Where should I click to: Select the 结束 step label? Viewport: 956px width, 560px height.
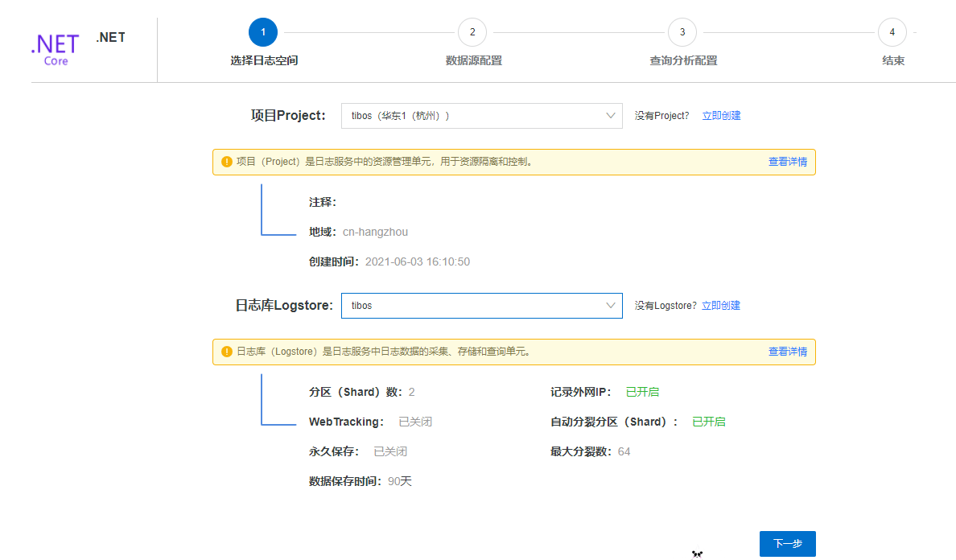click(893, 60)
